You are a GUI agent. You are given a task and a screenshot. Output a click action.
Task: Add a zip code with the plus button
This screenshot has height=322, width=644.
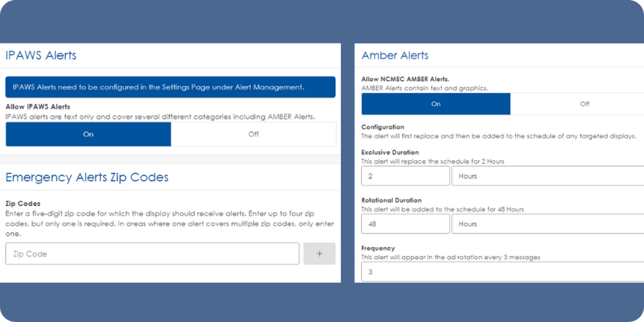[x=319, y=253]
